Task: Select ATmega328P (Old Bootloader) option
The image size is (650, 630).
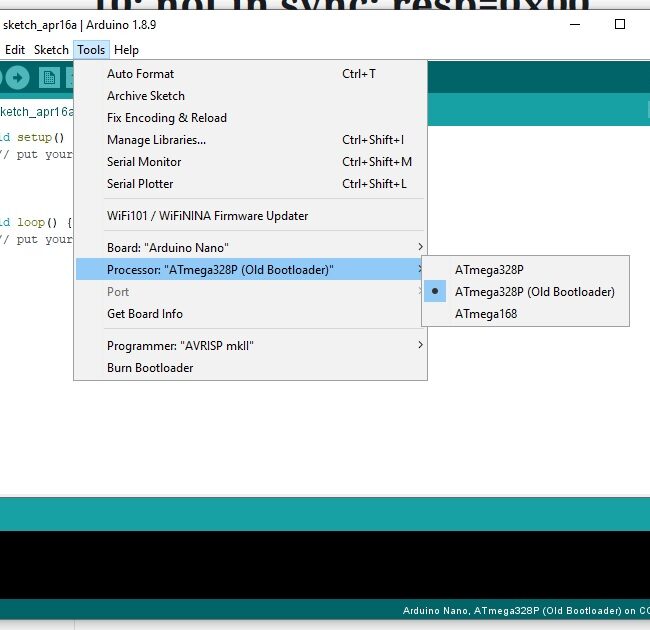Action: pyautogui.click(x=526, y=291)
